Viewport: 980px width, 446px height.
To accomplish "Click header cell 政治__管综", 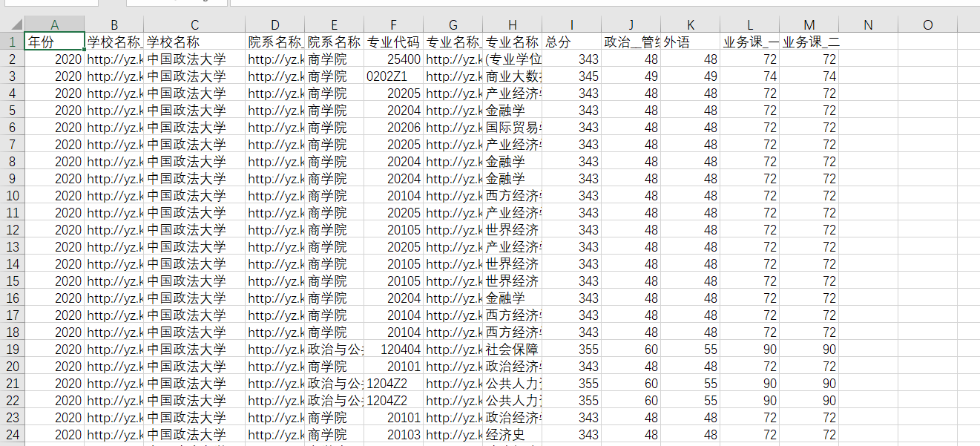I will pyautogui.click(x=631, y=42).
